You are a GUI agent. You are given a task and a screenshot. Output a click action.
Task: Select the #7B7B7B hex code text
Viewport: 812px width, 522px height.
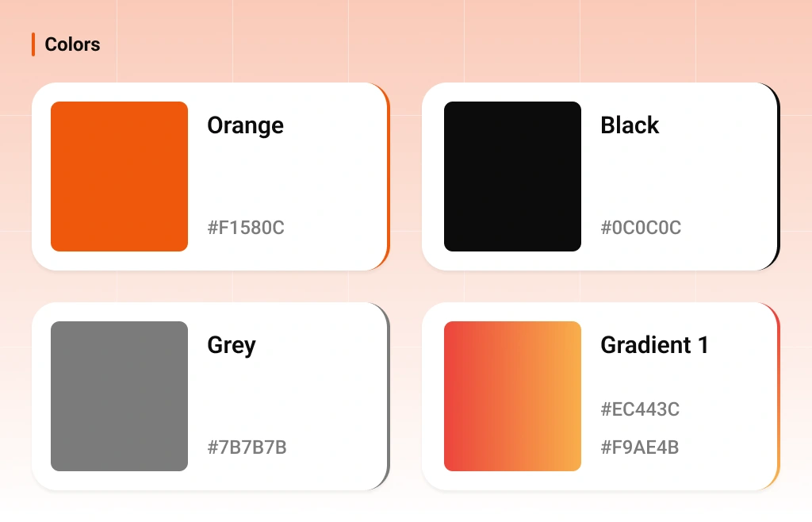[x=247, y=447]
